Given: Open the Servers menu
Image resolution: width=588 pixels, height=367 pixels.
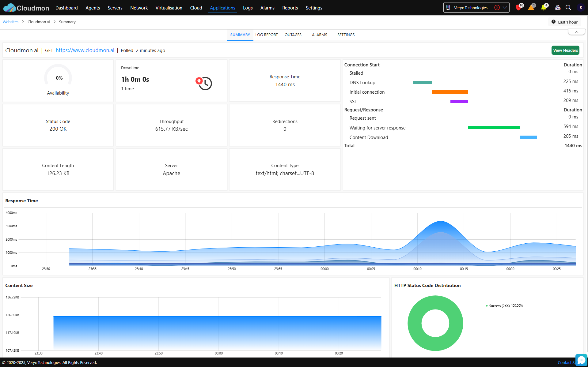Looking at the screenshot, I should point(115,8).
